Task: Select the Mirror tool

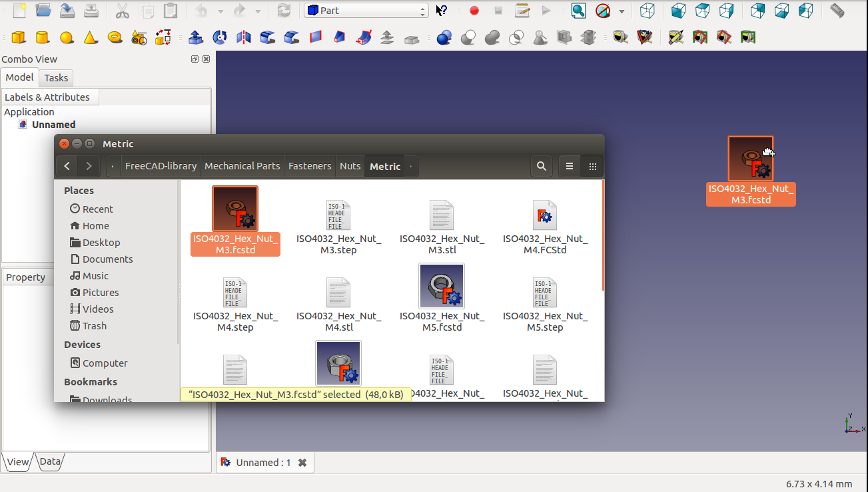Action: tap(244, 37)
